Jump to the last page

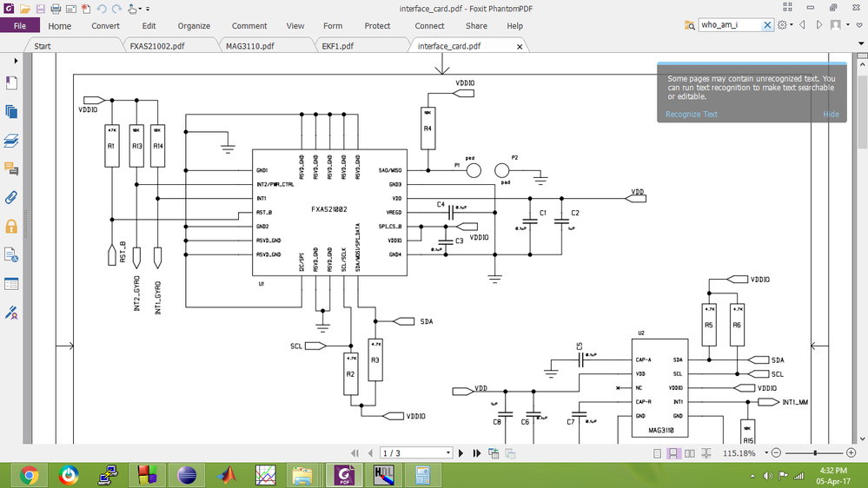[477, 453]
